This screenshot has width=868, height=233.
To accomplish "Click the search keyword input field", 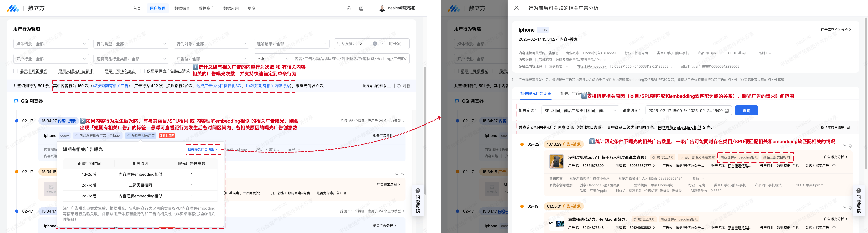I will tap(350, 59).
